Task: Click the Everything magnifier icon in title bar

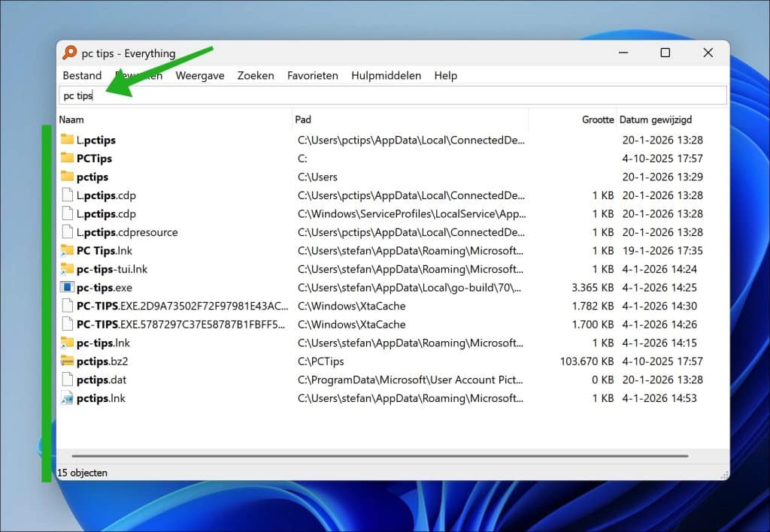Action: click(x=70, y=53)
